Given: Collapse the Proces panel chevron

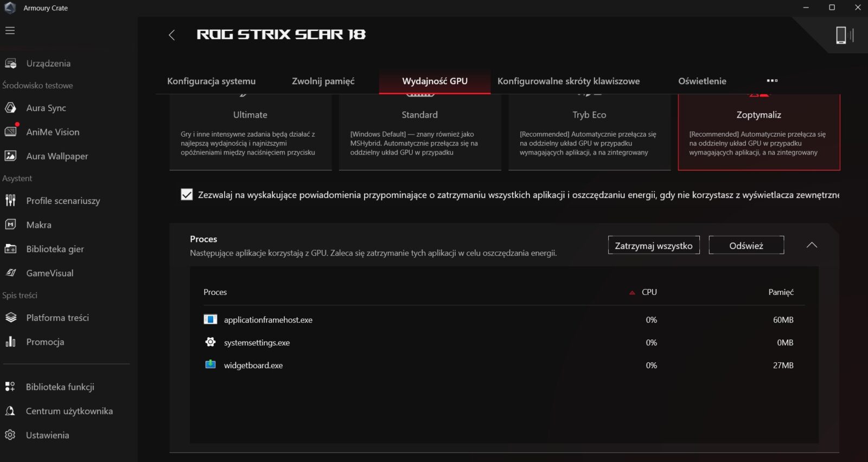Looking at the screenshot, I should 812,245.
